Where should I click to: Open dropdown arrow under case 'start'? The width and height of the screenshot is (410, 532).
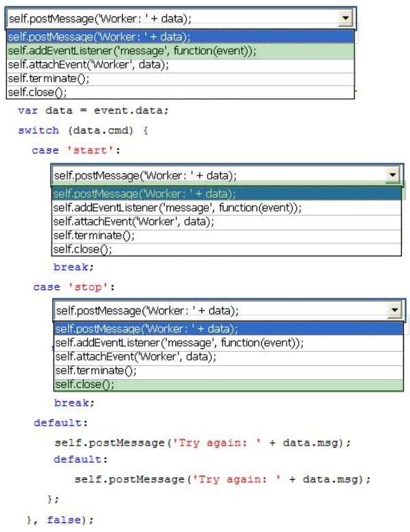393,175
